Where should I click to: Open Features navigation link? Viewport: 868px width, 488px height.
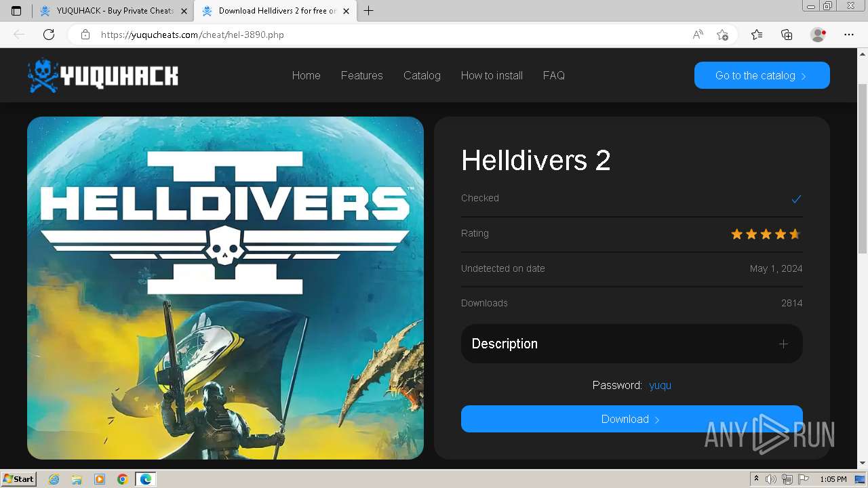361,75
